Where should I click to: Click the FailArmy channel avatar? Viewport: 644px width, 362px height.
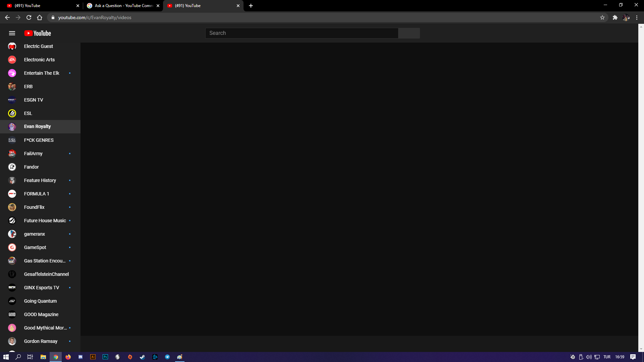tap(12, 154)
